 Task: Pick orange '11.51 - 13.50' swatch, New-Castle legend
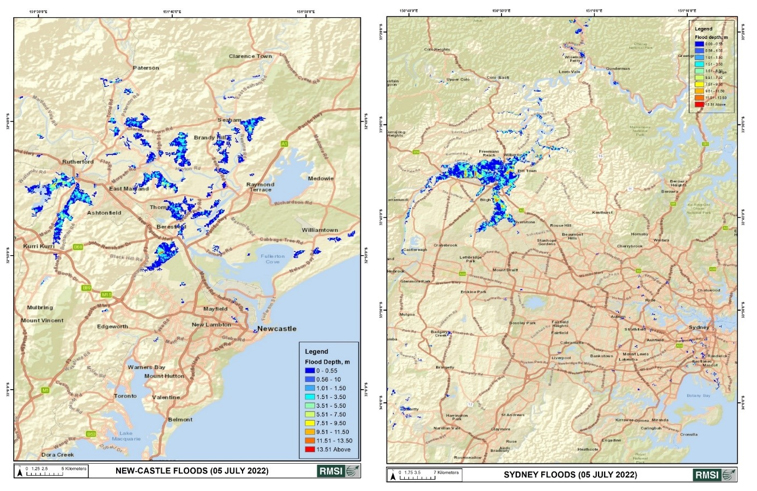[310, 441]
